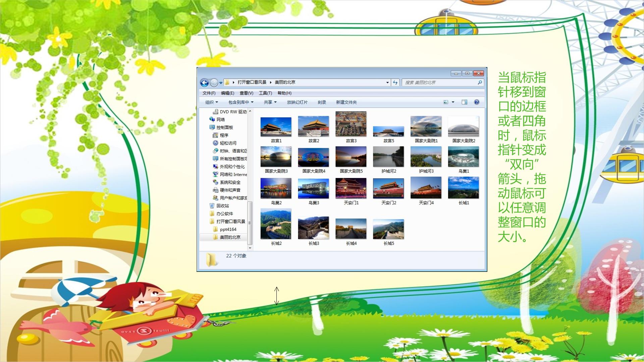Open the 工具(T) menu
This screenshot has height=362, width=644.
pos(265,93)
